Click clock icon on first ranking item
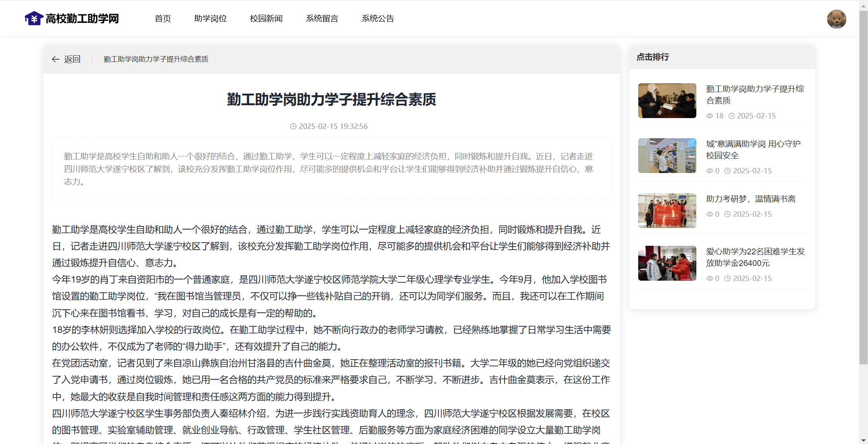Screen dimensions: 868x444 click(x=732, y=116)
